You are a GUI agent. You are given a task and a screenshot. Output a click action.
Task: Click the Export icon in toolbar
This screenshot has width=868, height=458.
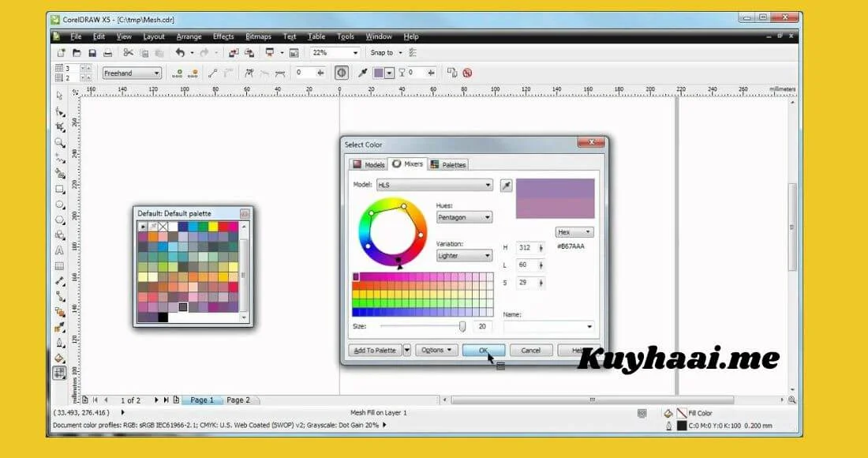click(x=249, y=53)
